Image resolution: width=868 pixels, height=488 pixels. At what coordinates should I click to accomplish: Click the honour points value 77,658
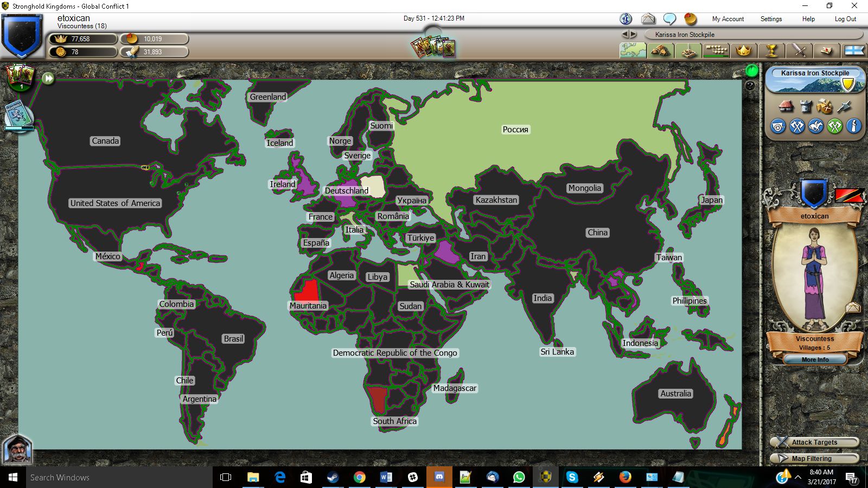(x=80, y=39)
